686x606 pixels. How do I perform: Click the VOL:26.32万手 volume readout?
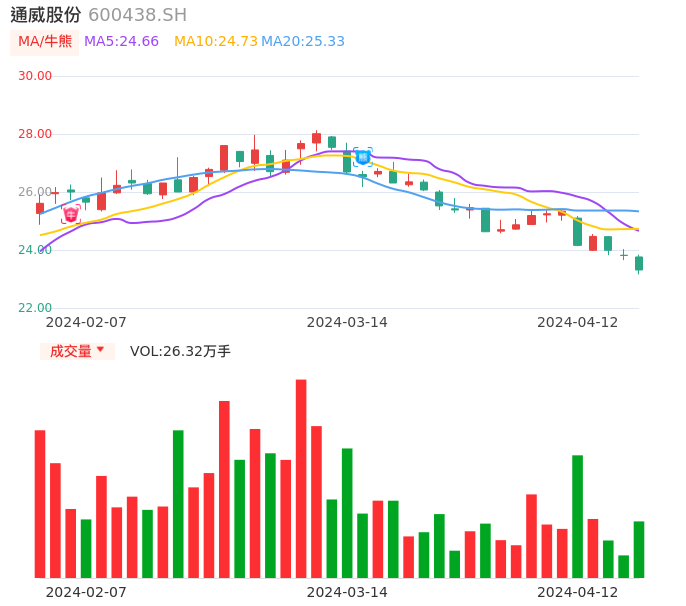tap(180, 351)
